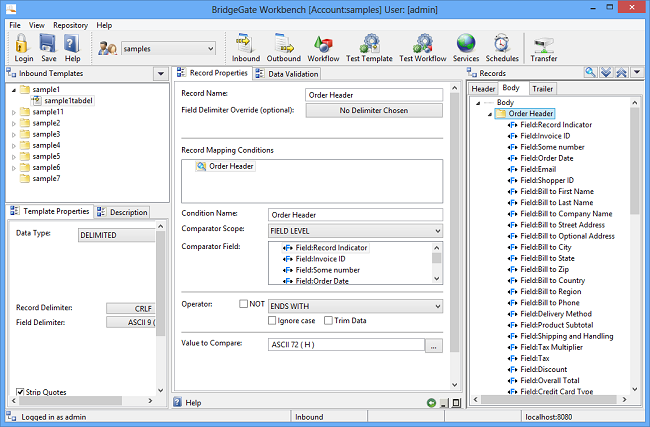Image resolution: width=650 pixels, height=427 pixels.
Task: Click the Records search magnifier icon
Action: coord(590,73)
